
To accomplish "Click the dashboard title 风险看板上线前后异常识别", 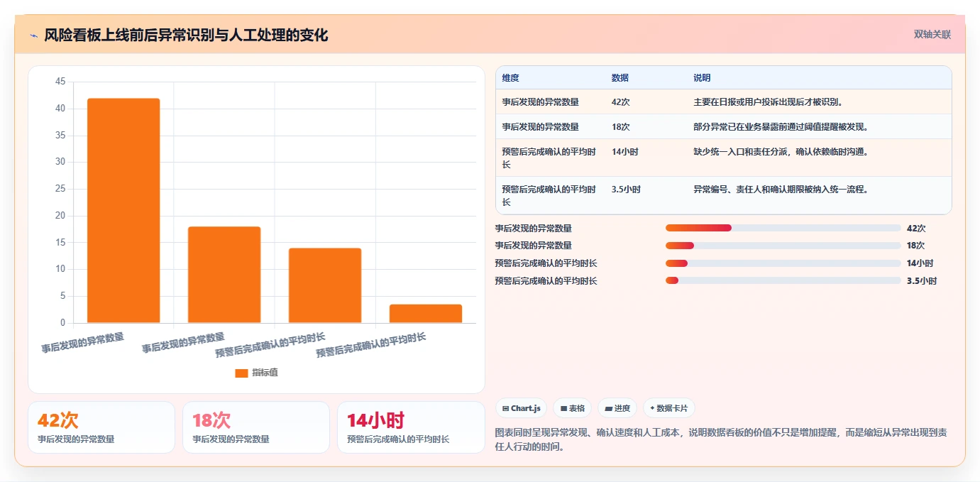I will pos(186,35).
